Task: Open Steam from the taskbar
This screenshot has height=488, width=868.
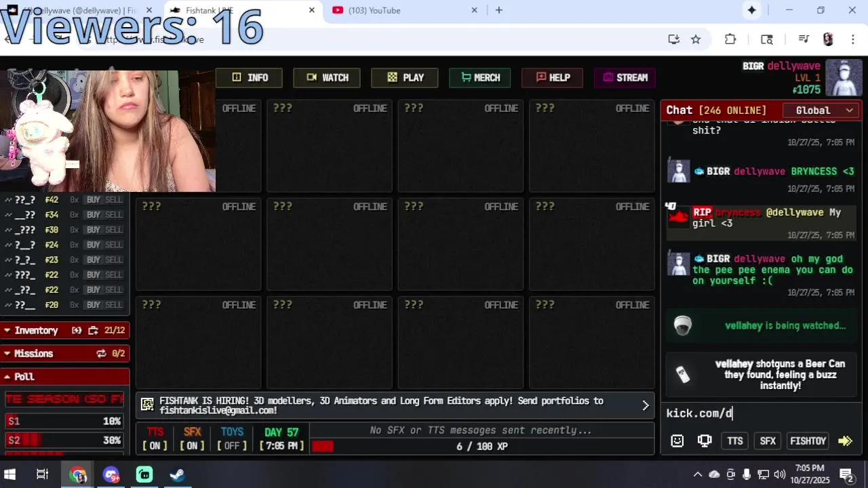Action: (x=178, y=474)
